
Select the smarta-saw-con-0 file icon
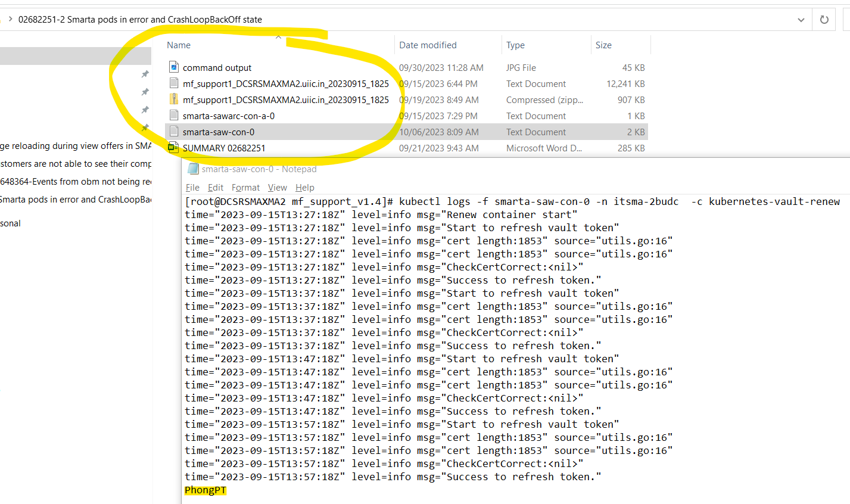(x=174, y=132)
